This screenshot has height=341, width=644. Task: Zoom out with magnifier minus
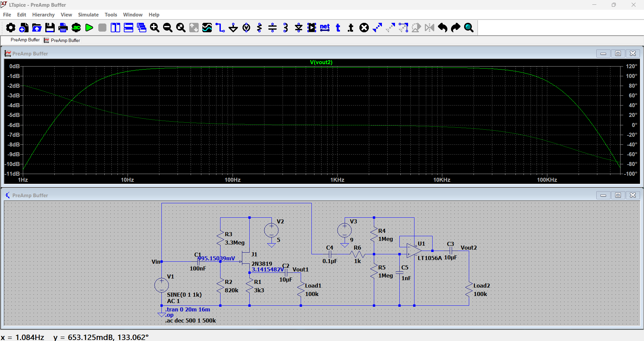pyautogui.click(x=168, y=28)
